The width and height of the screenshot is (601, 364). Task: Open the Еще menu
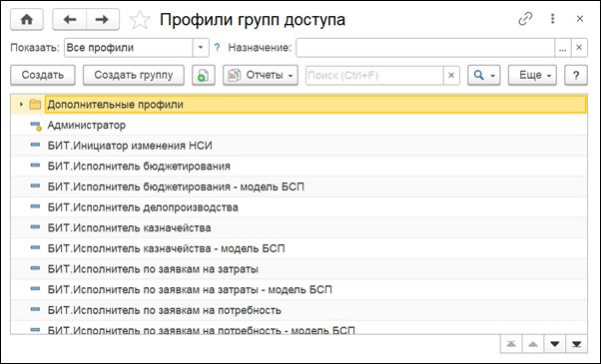[x=532, y=75]
